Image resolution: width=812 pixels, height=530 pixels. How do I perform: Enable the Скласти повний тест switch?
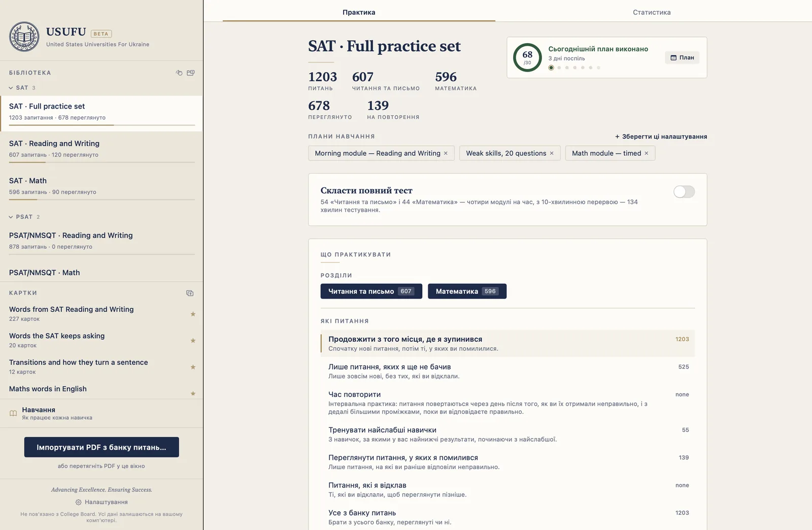click(684, 191)
